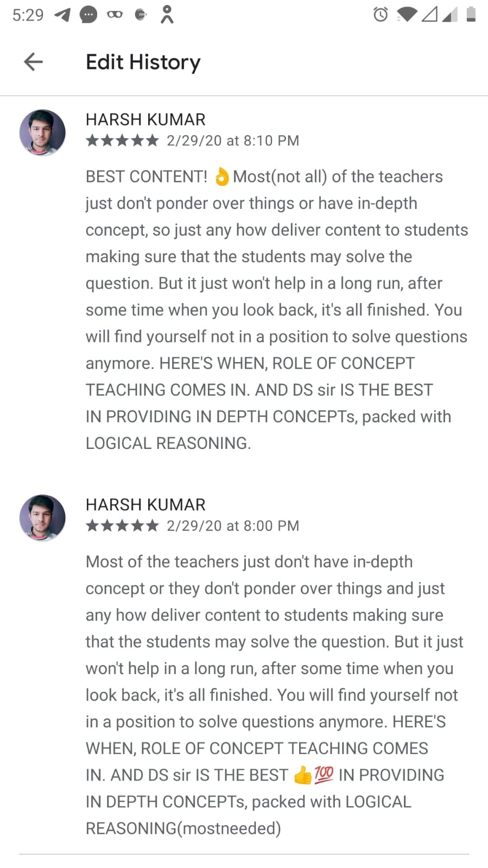Tap the 5:29 clock in the status bar
The height and width of the screenshot is (868, 488).
[x=28, y=15]
